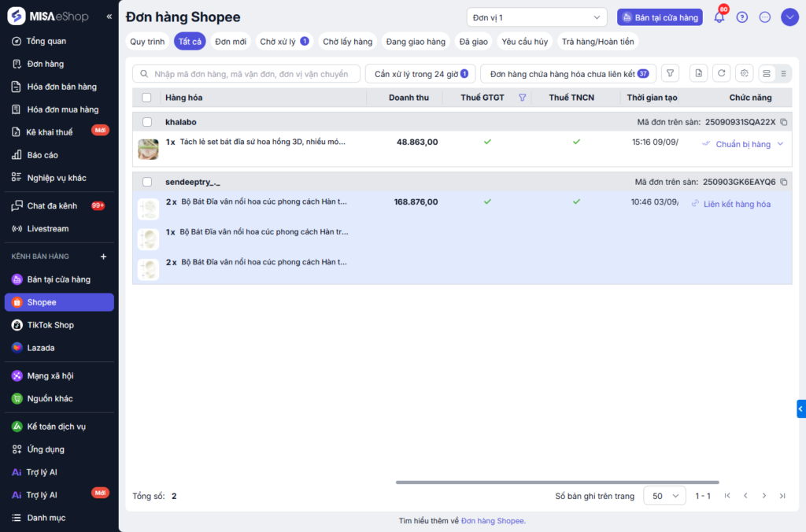This screenshot has width=806, height=532.
Task: Switch to the Tất cả tab
Action: point(190,42)
